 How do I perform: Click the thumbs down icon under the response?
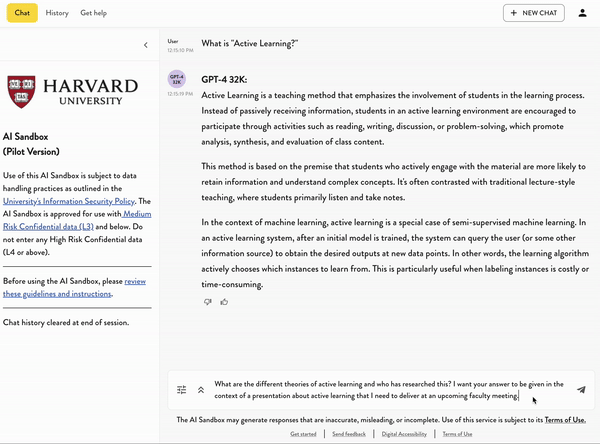tap(208, 301)
